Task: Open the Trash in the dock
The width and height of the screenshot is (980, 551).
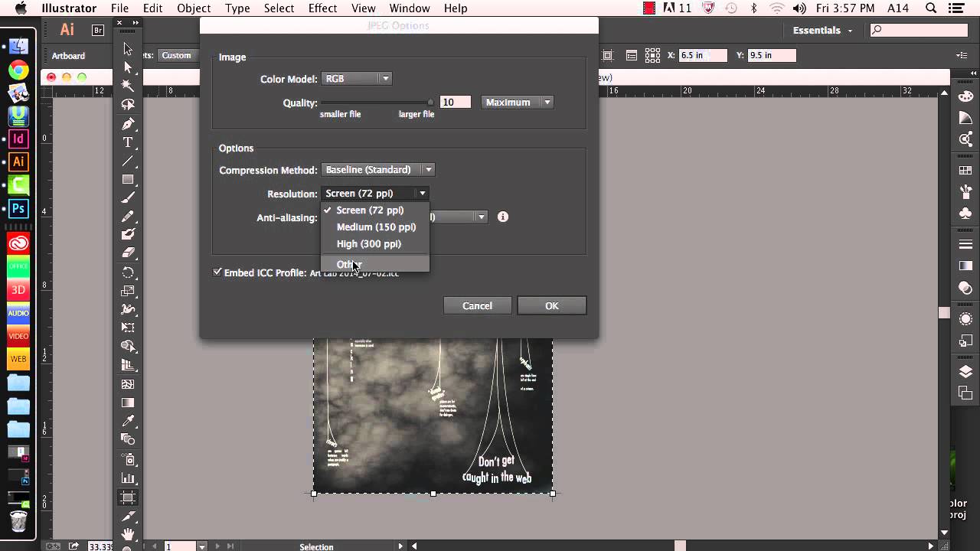Action: coord(18,521)
